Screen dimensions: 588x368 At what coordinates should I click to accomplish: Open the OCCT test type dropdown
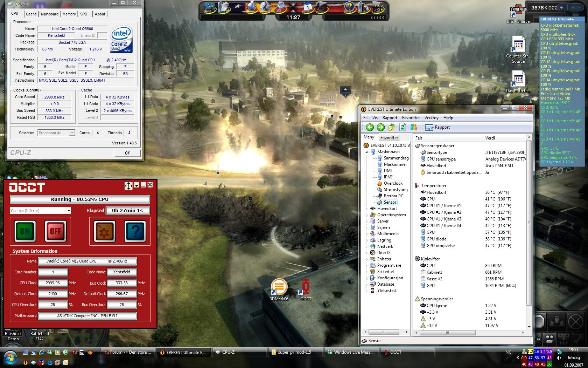69,211
